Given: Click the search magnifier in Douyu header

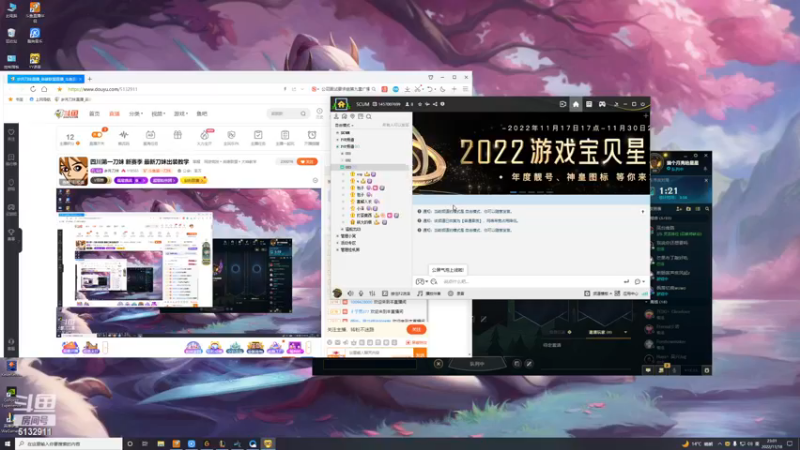Looking at the screenshot, I should coord(303,114).
